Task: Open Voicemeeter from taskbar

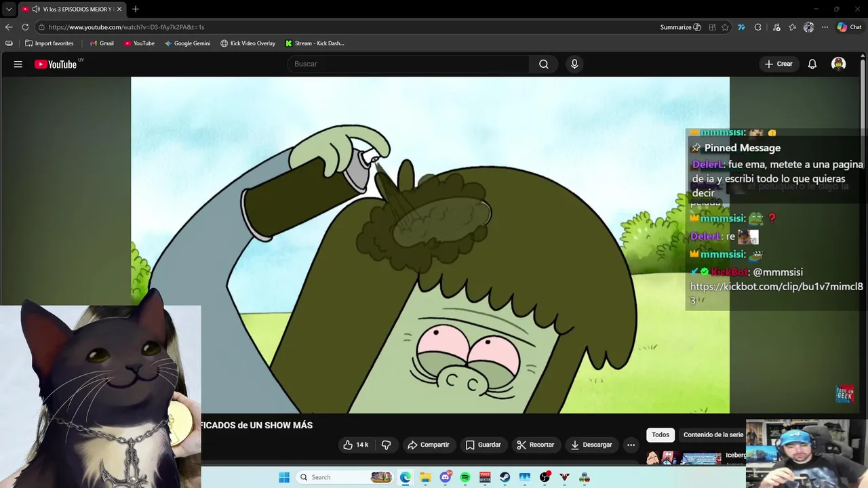Action: (485, 477)
